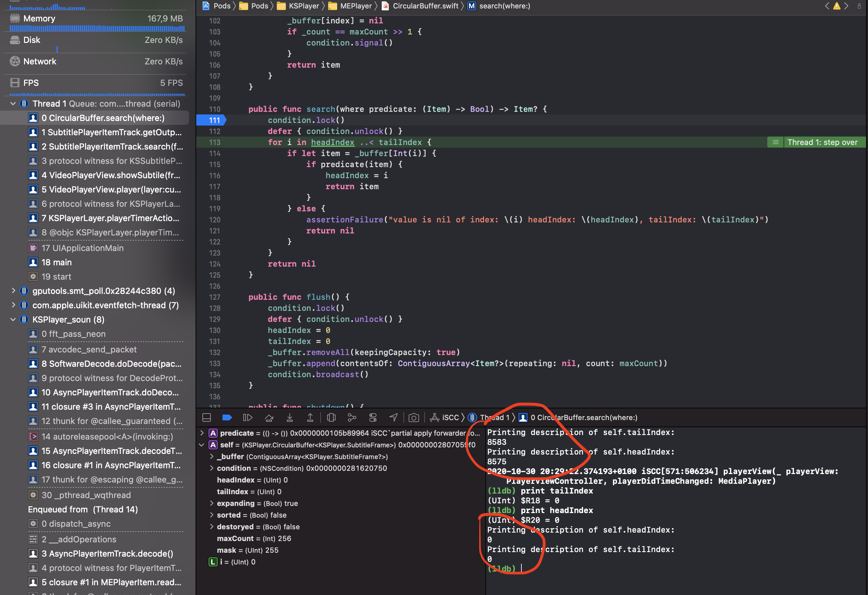Select the Step Over debugger icon
The width and height of the screenshot is (868, 595).
tap(269, 417)
